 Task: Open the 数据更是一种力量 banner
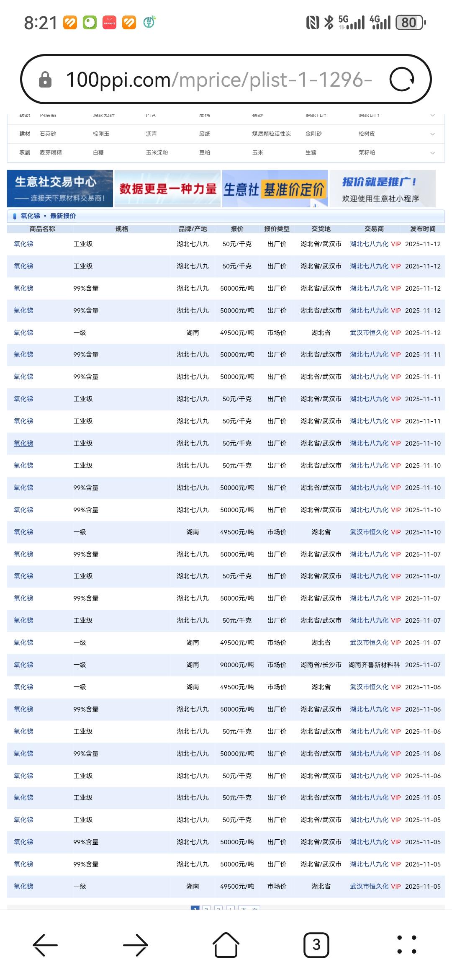pyautogui.click(x=167, y=188)
